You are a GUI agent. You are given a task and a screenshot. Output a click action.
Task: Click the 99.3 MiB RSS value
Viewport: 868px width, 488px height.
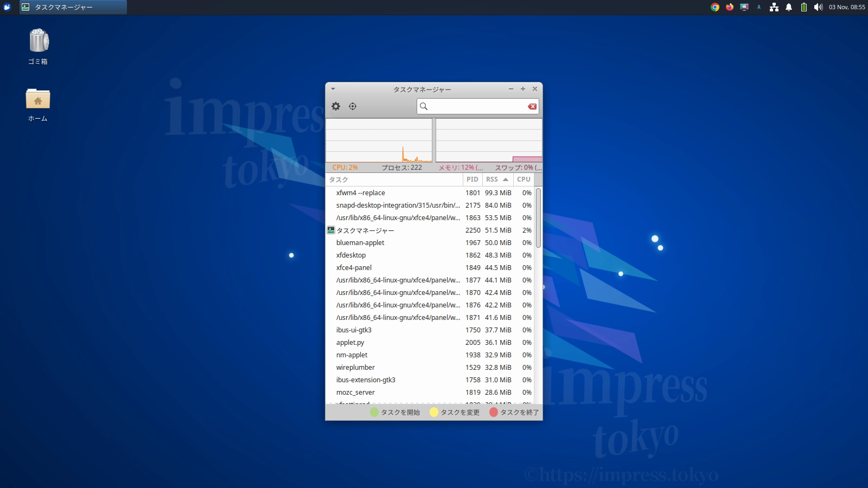[498, 193]
